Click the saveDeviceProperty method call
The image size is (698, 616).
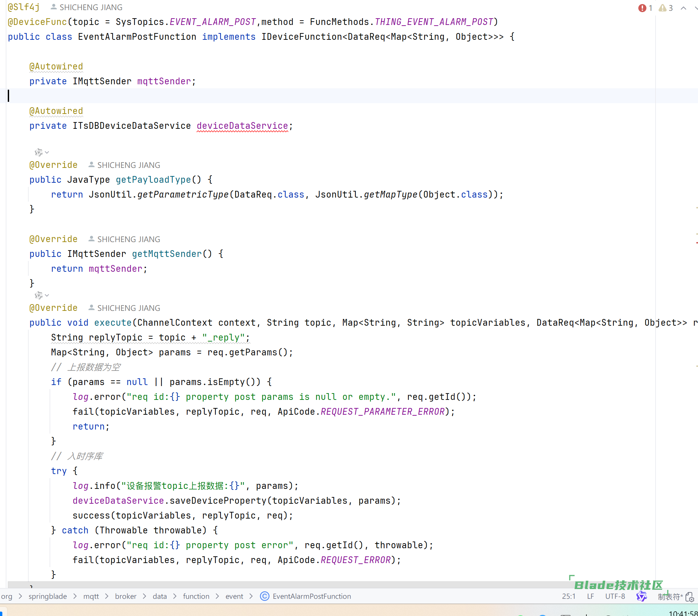218,501
